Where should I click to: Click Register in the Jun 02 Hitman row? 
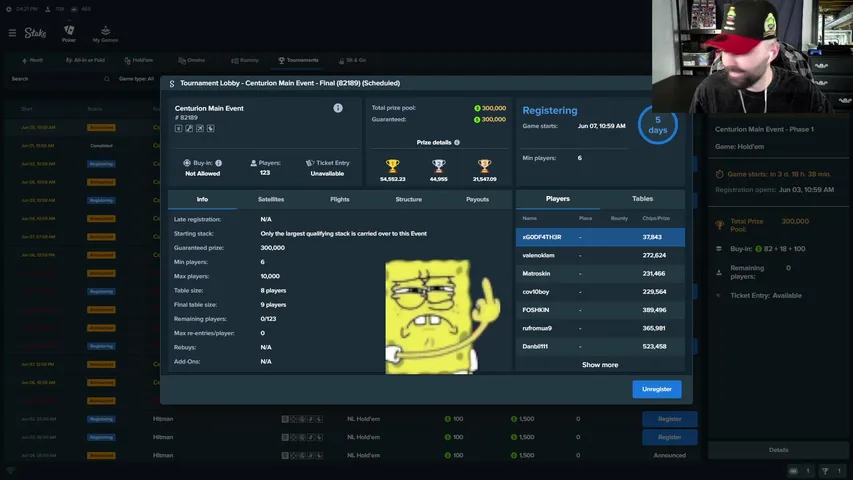coord(670,419)
